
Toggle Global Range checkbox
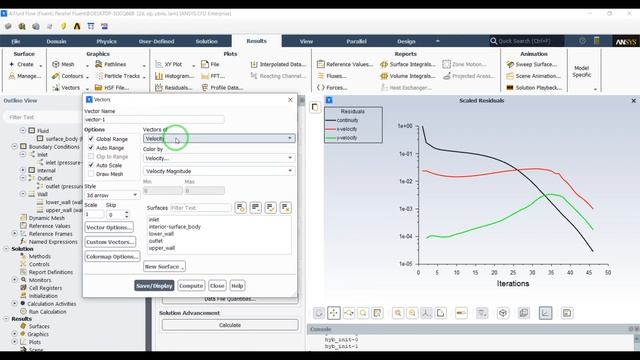pos(91,139)
